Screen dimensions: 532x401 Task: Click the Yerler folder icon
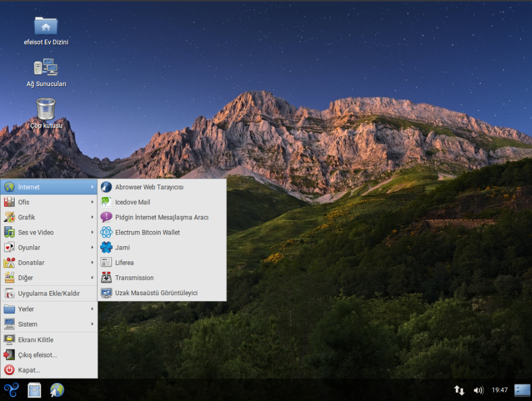(9, 309)
